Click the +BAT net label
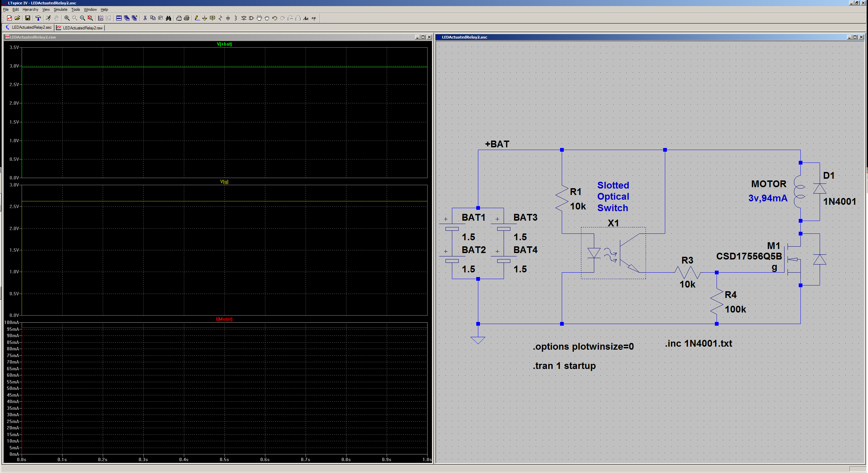This screenshot has width=868, height=473. point(497,144)
